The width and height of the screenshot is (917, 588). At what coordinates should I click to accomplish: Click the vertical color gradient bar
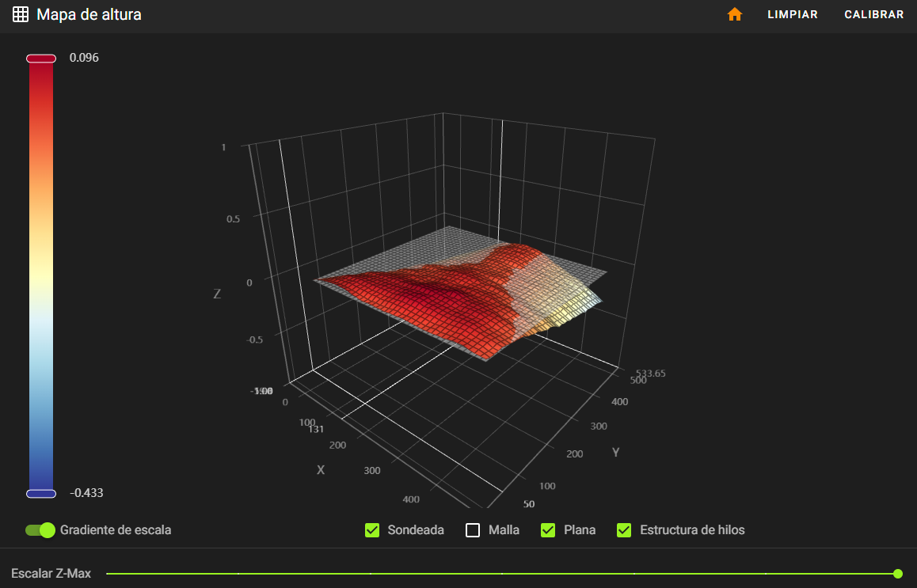(x=41, y=276)
